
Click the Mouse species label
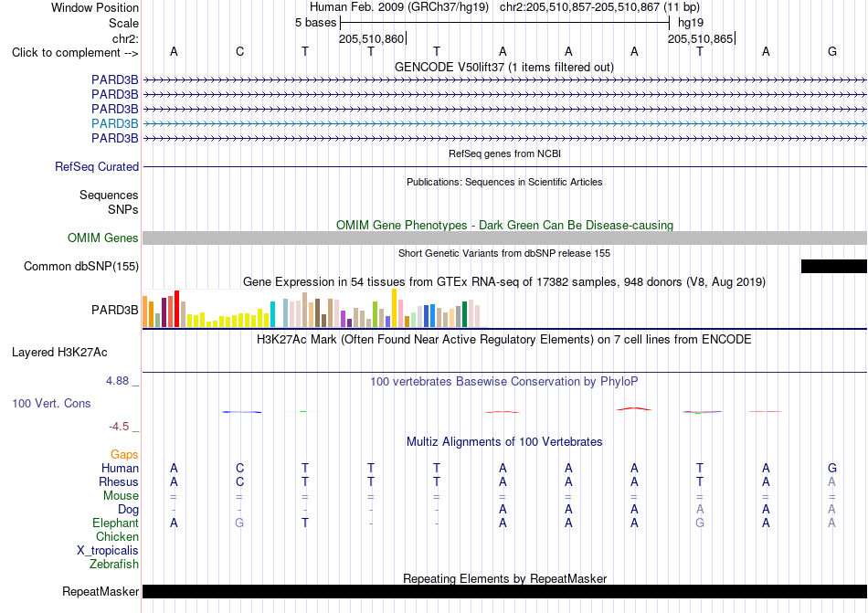click(x=121, y=496)
